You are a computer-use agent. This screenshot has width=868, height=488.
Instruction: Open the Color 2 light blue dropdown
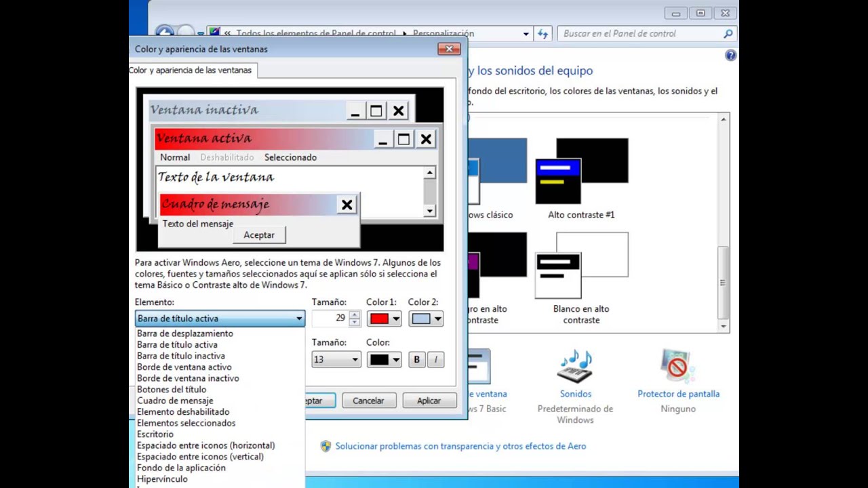pos(426,319)
